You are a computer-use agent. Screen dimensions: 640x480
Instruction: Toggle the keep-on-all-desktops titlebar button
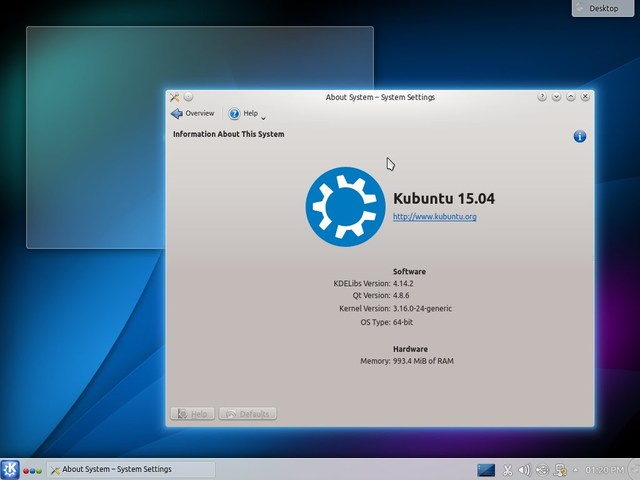188,97
